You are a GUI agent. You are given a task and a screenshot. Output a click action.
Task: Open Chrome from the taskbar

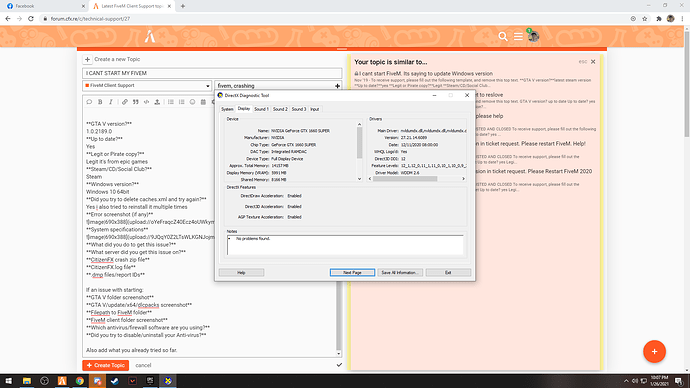(x=80, y=381)
